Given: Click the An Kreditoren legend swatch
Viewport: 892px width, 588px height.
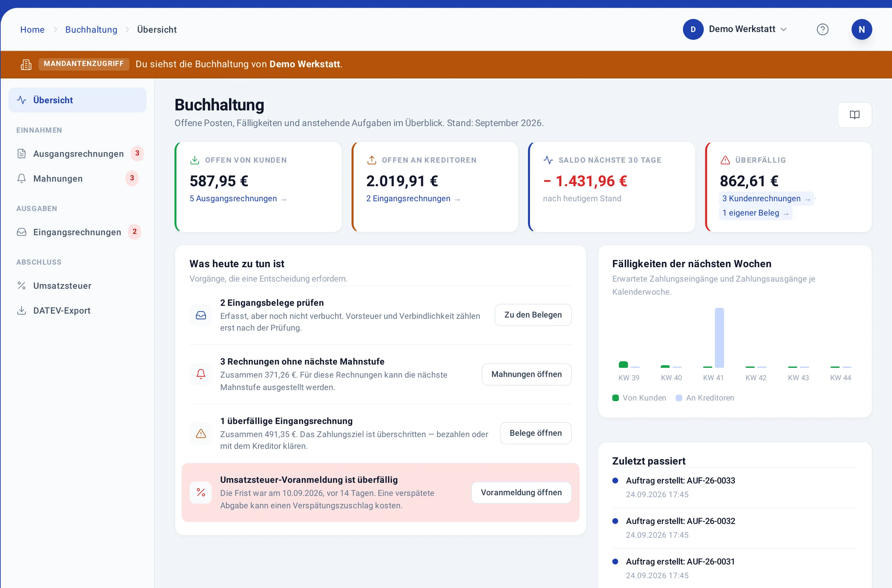Looking at the screenshot, I should coord(678,398).
